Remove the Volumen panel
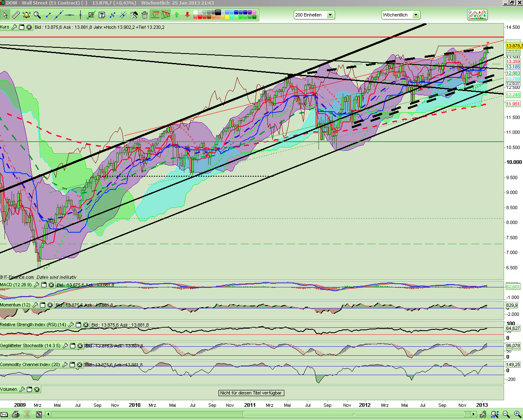The width and height of the screenshot is (523, 420). pyautogui.click(x=37, y=390)
